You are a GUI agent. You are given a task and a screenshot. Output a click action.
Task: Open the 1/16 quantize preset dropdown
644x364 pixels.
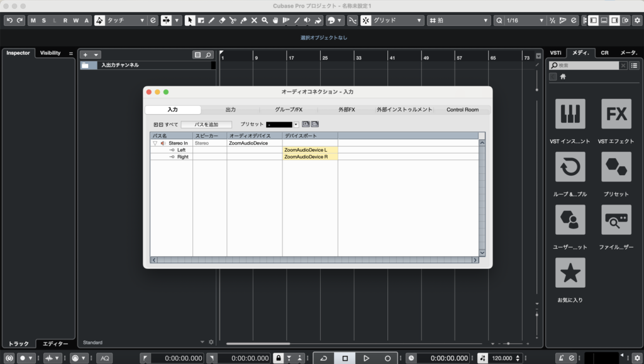coord(523,21)
